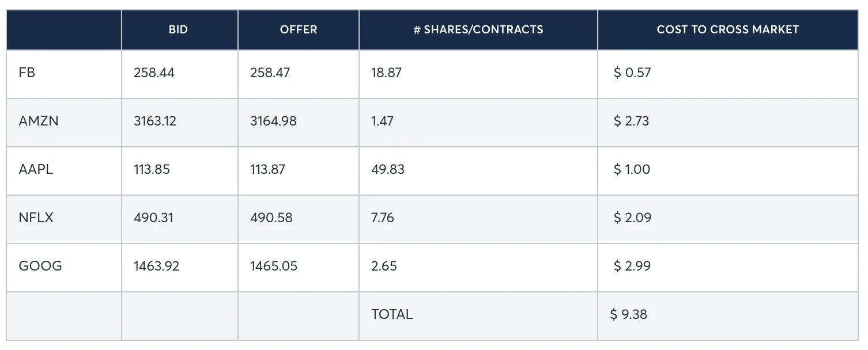This screenshot has height=350, width=868.
Task: Select AMZN offer value 3164.98
Action: 273,121
